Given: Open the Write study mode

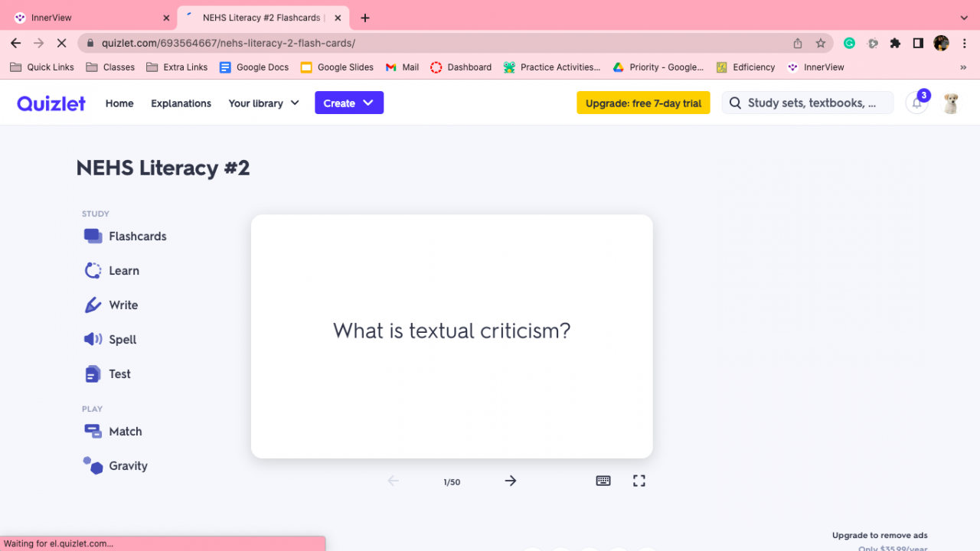Looking at the screenshot, I should pos(111,305).
